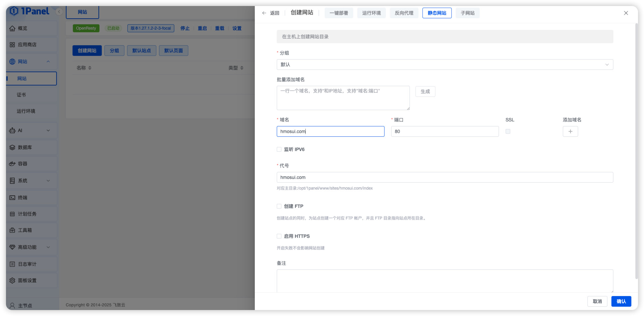Collapse the sidebar with the arrow toggle

(59, 12)
